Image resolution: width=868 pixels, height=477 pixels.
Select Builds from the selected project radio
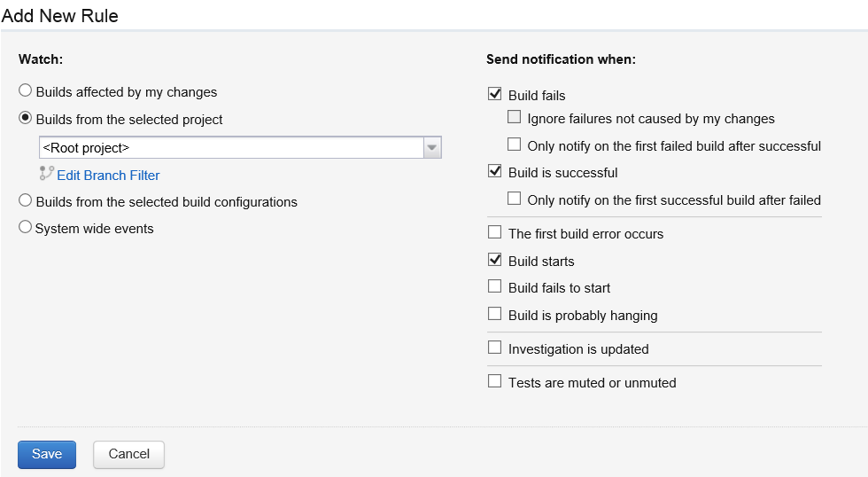25,118
